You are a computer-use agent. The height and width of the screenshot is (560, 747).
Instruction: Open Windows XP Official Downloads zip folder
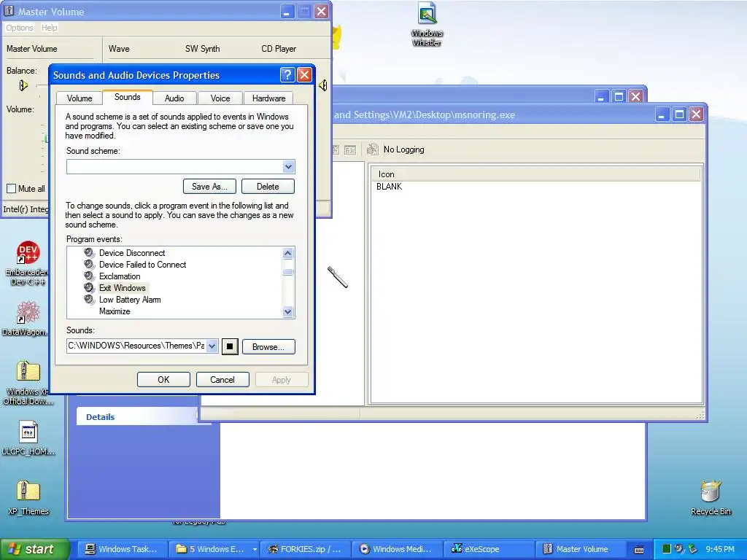(x=27, y=383)
